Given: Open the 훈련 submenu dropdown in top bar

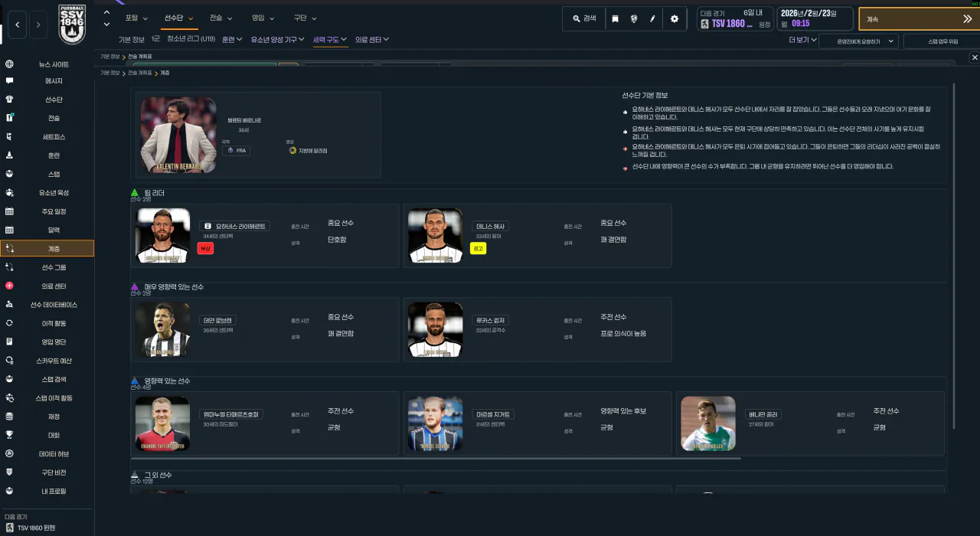Looking at the screenshot, I should tap(232, 39).
